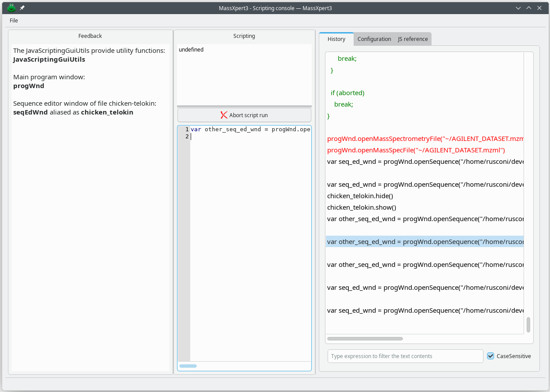Select the highlighted other_seq_ed_wnd history entry

[424, 242]
